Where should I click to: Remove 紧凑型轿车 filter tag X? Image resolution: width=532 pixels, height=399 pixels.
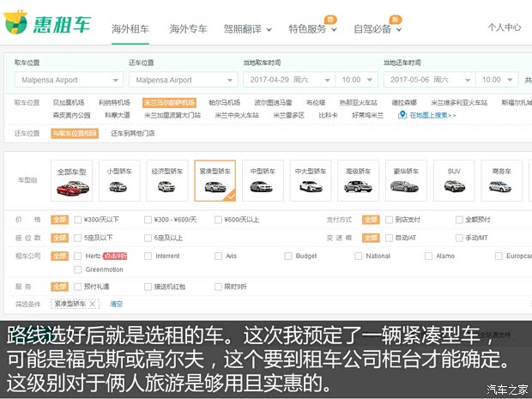pyautogui.click(x=93, y=304)
